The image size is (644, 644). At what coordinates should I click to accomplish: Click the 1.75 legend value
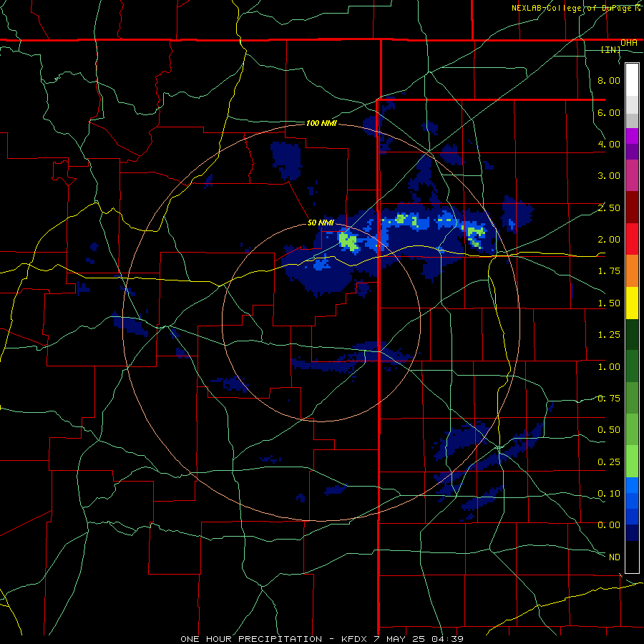609,271
